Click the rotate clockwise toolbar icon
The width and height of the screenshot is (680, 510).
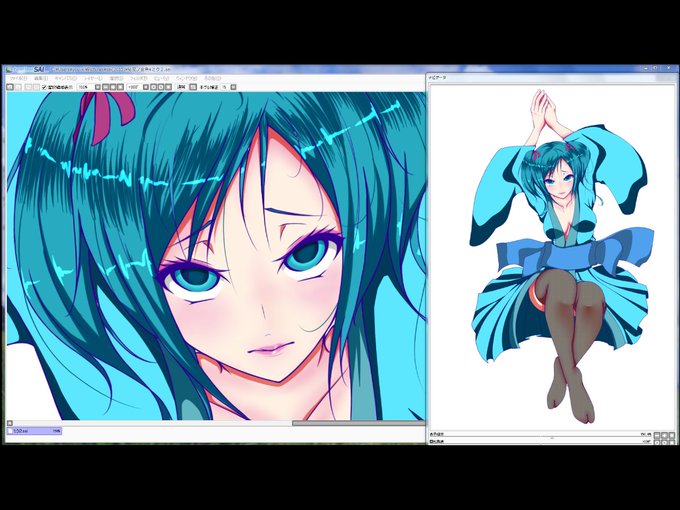tap(161, 87)
